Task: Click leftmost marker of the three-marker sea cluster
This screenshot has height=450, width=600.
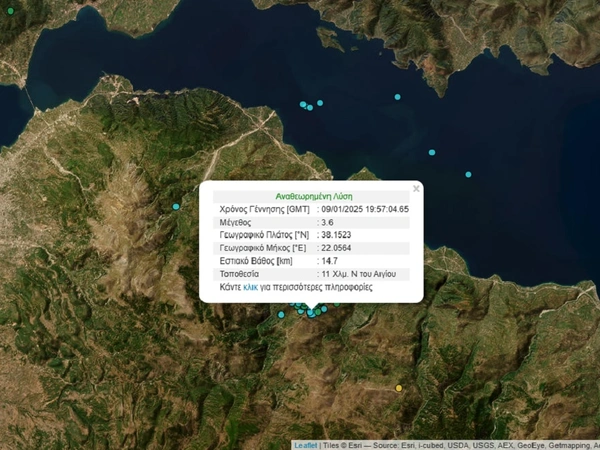Action: [x=303, y=104]
